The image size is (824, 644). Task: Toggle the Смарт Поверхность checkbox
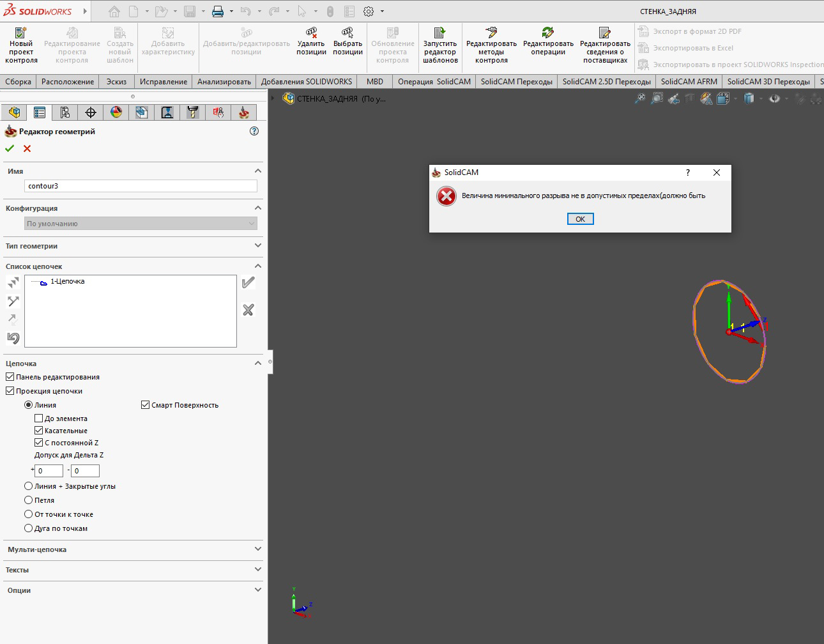[x=145, y=405]
